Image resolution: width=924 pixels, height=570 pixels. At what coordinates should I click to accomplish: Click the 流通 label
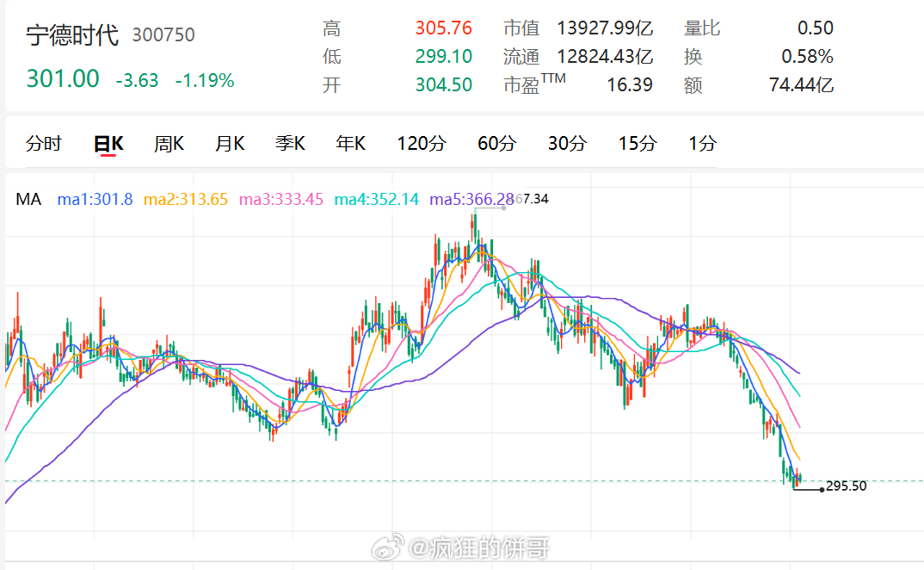pos(521,56)
